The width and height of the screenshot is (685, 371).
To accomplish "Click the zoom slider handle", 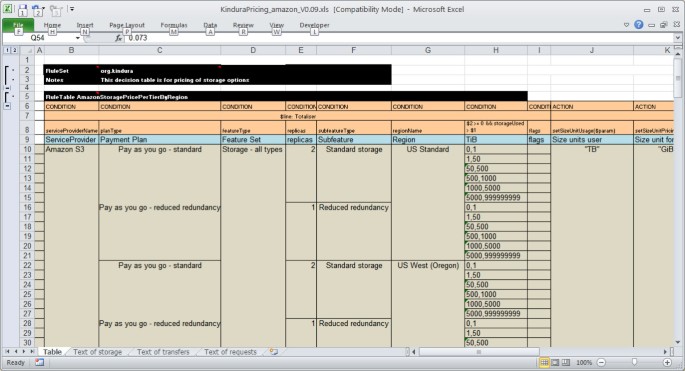I will (x=634, y=362).
